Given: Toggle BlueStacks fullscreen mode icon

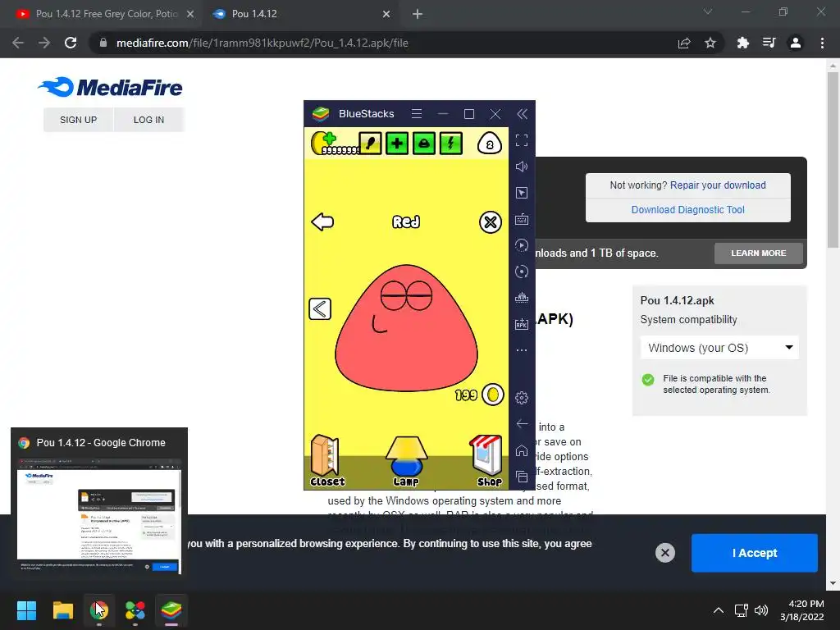Looking at the screenshot, I should [521, 140].
